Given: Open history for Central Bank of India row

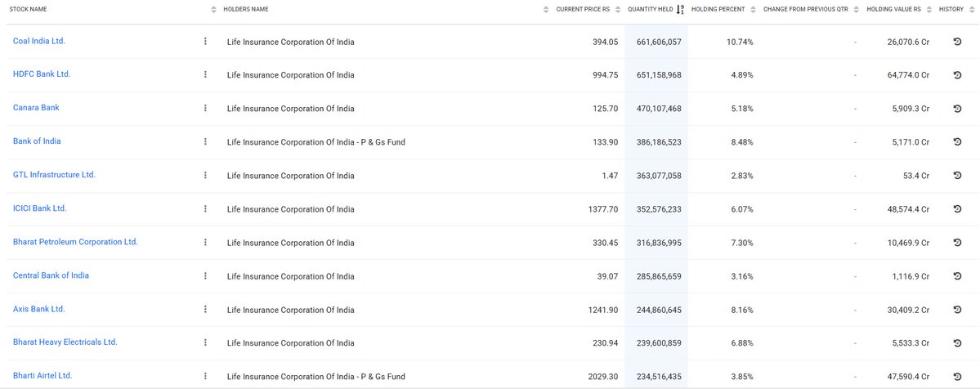Looking at the screenshot, I should pos(957,275).
